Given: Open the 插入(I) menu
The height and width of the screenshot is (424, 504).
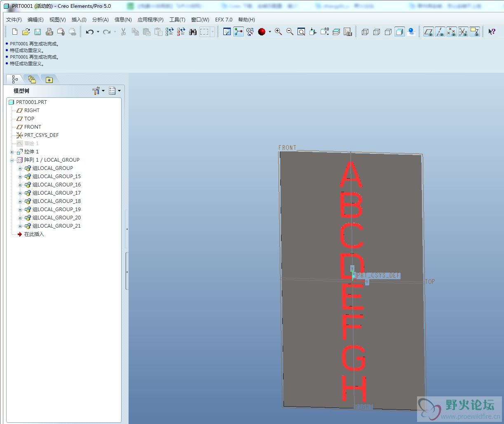Looking at the screenshot, I should pyautogui.click(x=79, y=20).
